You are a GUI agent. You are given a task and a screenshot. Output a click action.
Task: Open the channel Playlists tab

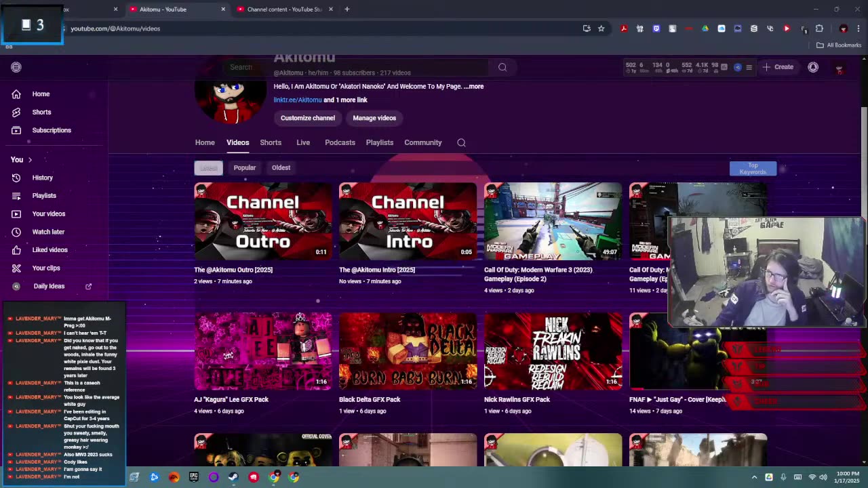tap(380, 142)
